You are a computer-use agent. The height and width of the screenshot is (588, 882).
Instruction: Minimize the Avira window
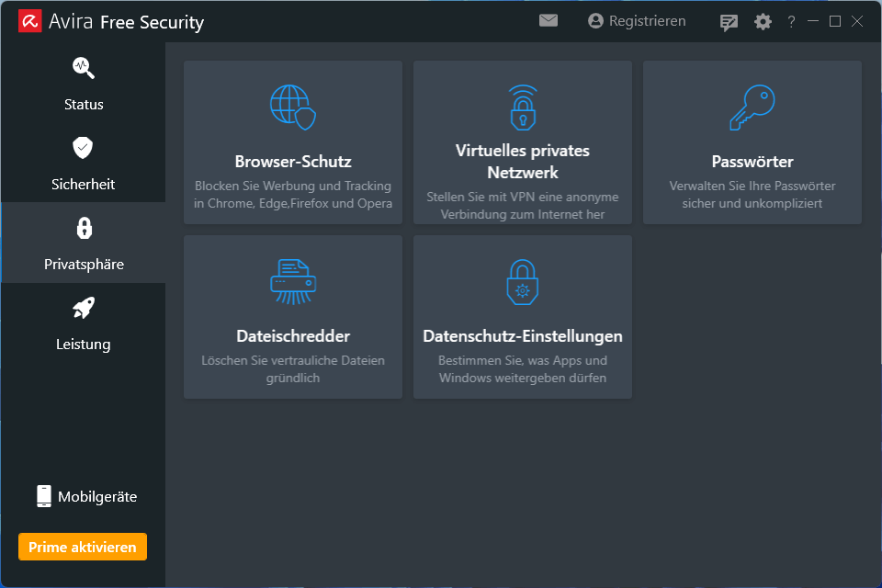coord(813,21)
